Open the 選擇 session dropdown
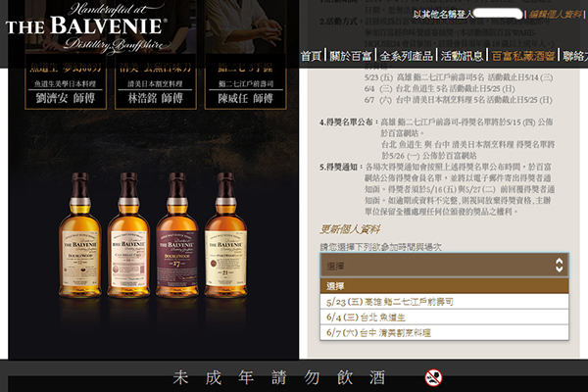This screenshot has height=392, width=588. [444, 266]
